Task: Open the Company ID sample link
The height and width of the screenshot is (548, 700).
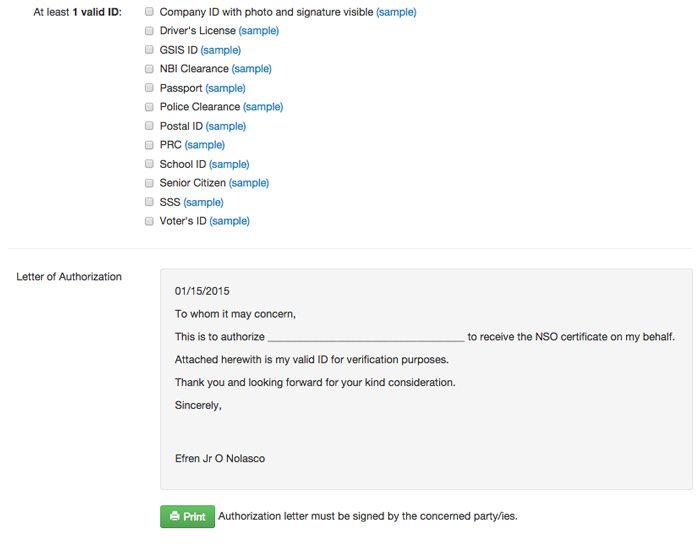Action: (396, 12)
